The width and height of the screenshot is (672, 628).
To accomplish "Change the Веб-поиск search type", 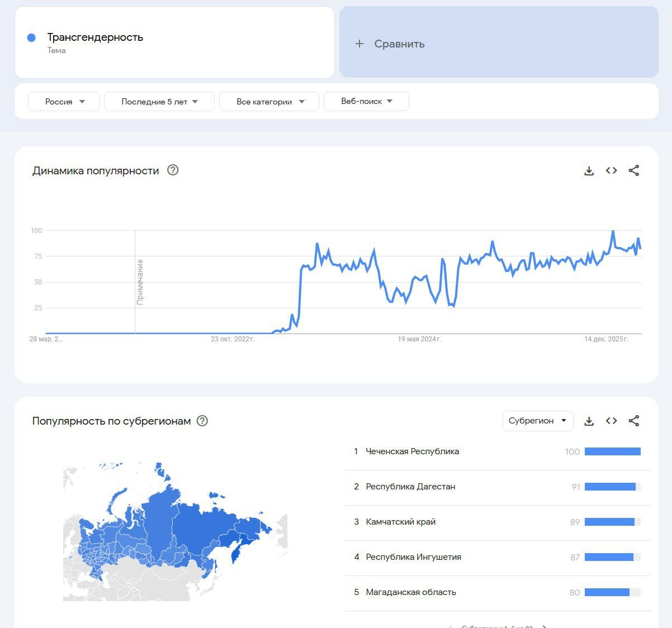I will (366, 102).
